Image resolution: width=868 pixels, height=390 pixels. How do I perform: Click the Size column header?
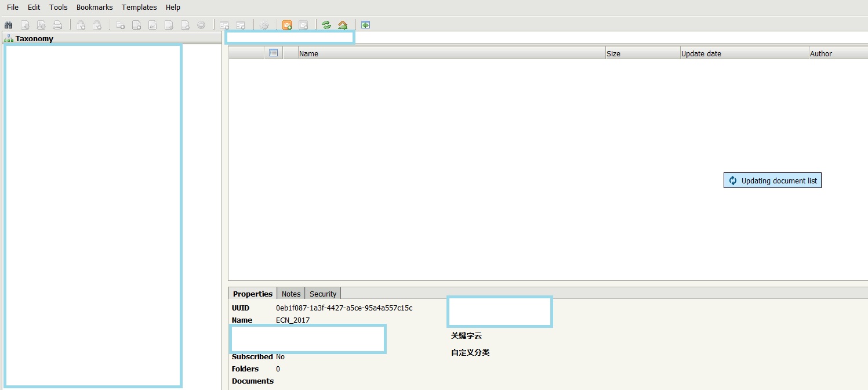[x=613, y=53]
